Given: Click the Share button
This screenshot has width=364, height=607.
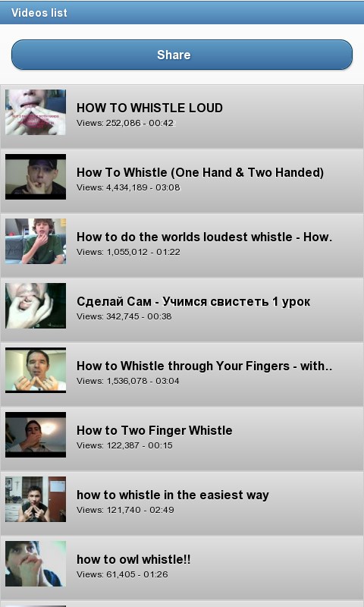Looking at the screenshot, I should pyautogui.click(x=182, y=55).
